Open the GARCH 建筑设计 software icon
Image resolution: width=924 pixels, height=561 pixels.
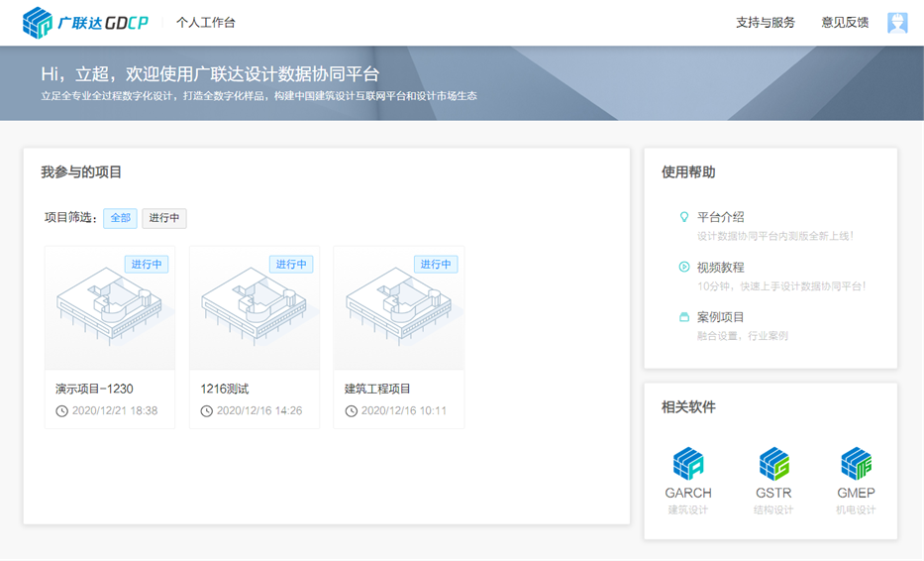click(688, 463)
